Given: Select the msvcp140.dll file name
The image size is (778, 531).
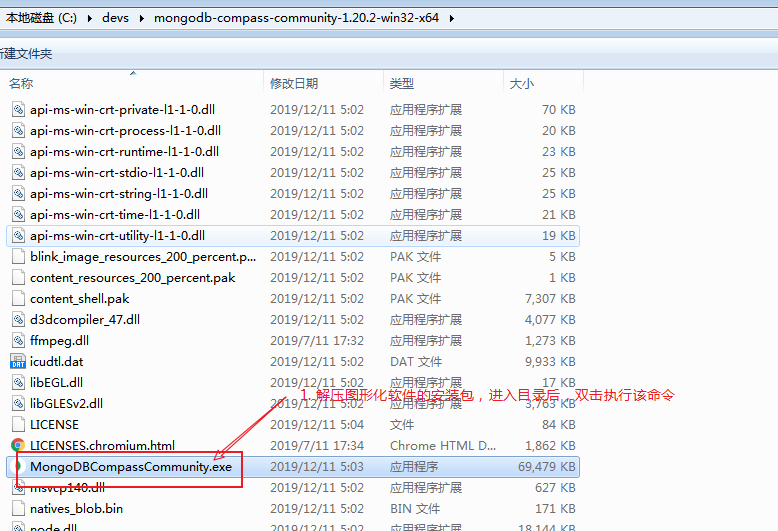Looking at the screenshot, I should [67, 488].
